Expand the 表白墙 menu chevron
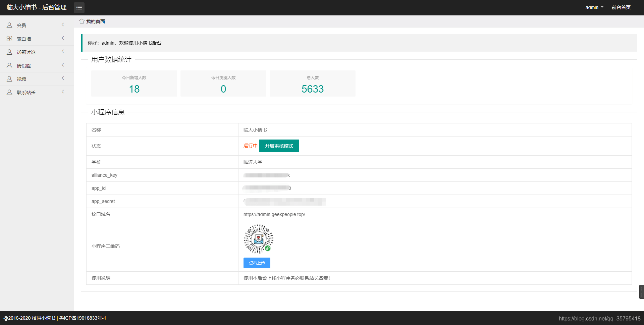Viewport: 644px width, 325px height. point(63,38)
